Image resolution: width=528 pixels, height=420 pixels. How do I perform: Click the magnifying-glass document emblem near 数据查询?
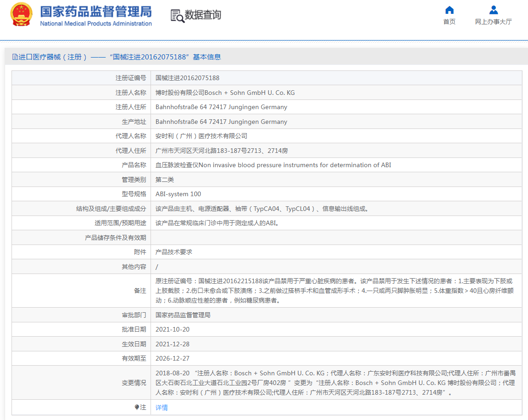pos(177,14)
